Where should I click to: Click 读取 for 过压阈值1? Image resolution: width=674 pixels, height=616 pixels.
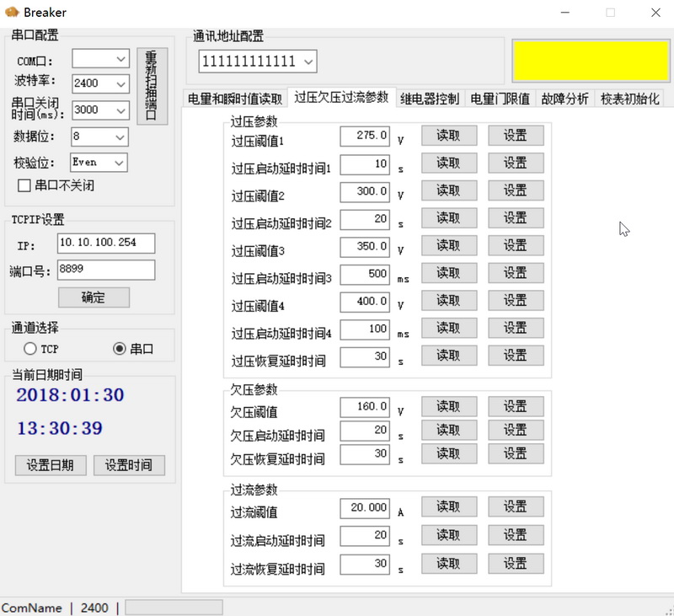[449, 136]
